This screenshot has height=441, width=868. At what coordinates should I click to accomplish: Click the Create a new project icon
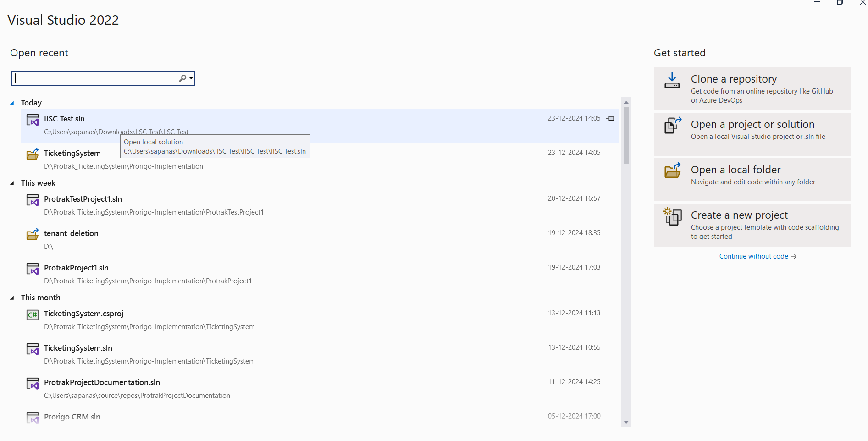672,216
